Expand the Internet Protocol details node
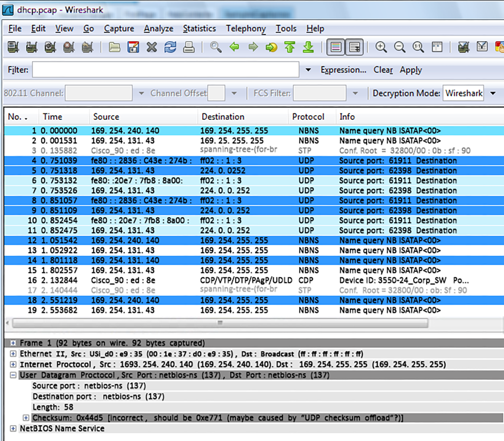The width and height of the screenshot is (504, 441). (13, 364)
